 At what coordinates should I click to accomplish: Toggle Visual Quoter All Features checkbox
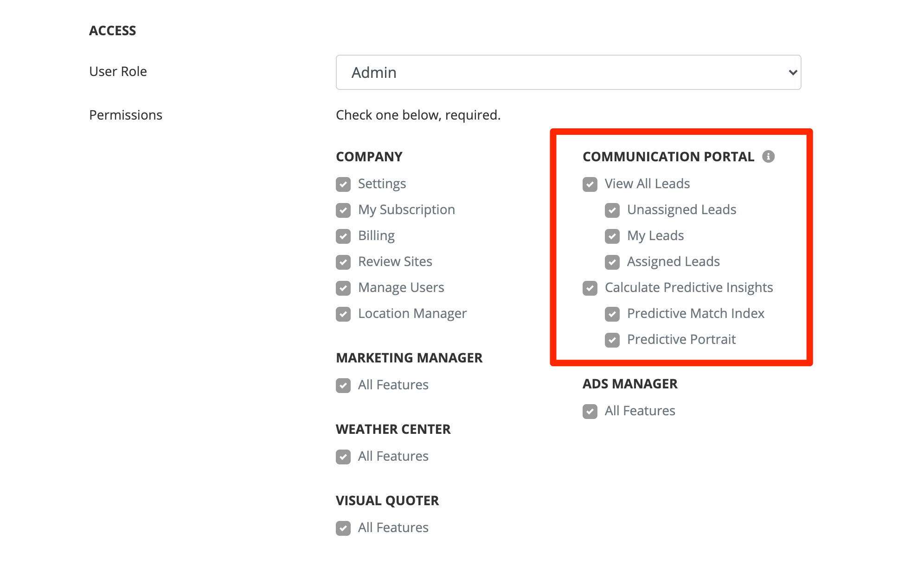(x=343, y=528)
